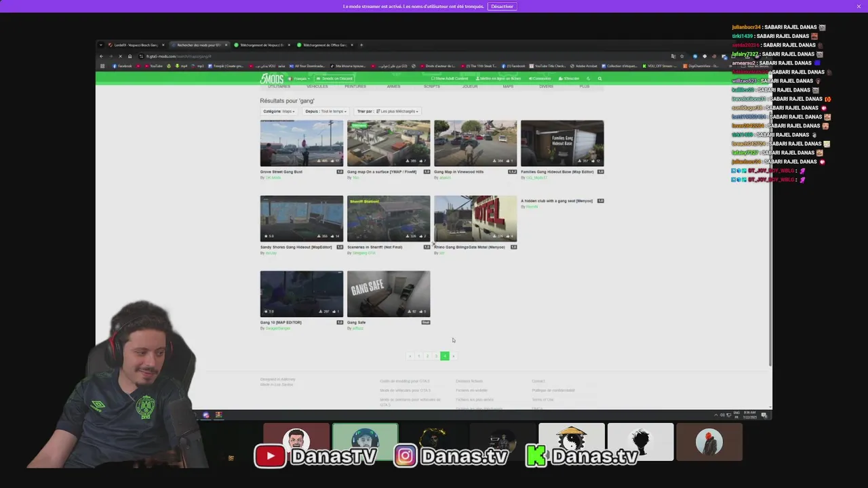This screenshot has height=488, width=868.
Task: Go to pagination page 1
Action: coord(418,356)
